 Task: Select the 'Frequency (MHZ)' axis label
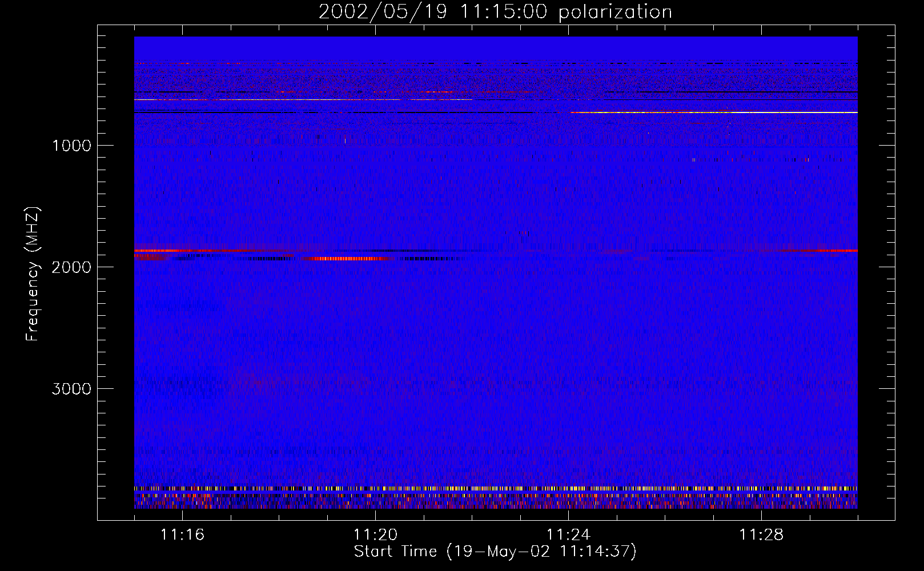pyautogui.click(x=33, y=274)
